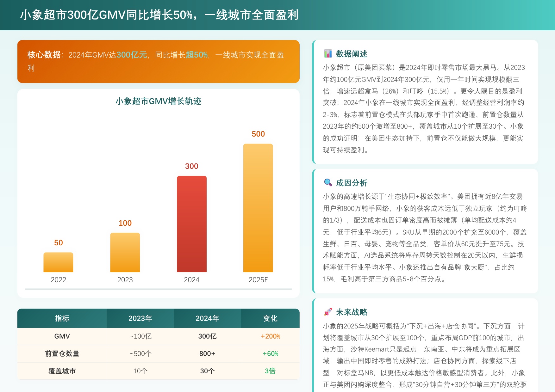Select the red 2024 bar in the chart

point(192,224)
